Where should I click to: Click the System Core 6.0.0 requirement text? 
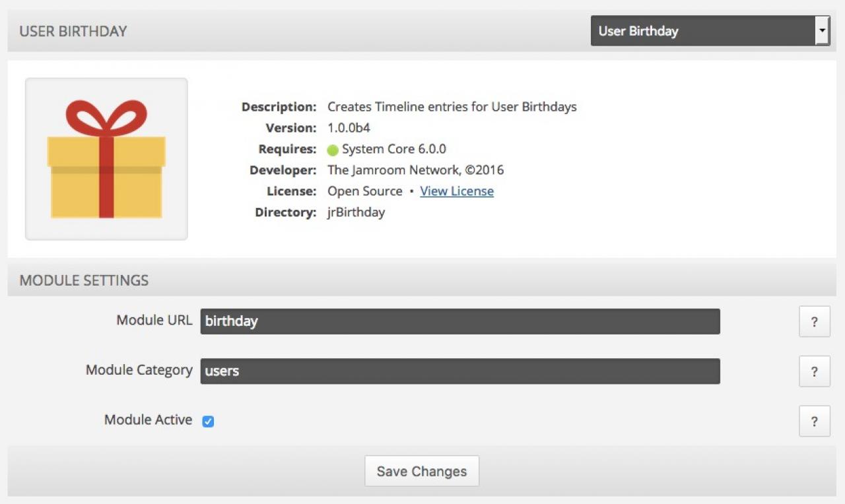click(x=393, y=149)
